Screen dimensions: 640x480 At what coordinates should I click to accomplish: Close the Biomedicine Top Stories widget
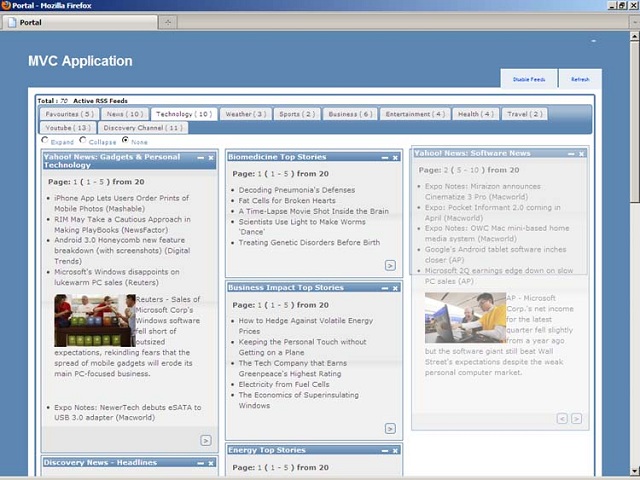pos(395,158)
